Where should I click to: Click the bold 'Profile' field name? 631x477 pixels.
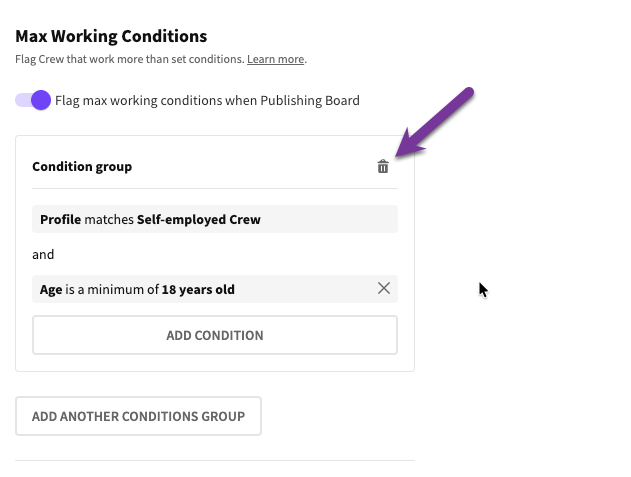pyautogui.click(x=60, y=219)
